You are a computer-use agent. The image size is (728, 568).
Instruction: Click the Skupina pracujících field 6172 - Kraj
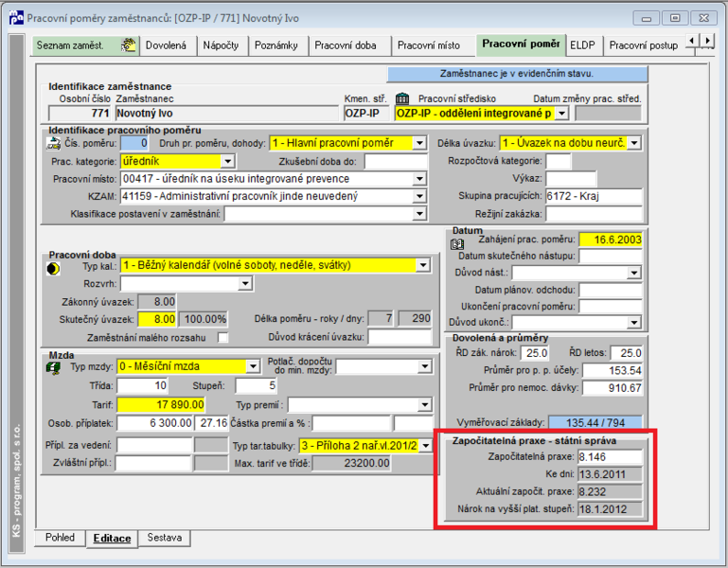coord(594,196)
